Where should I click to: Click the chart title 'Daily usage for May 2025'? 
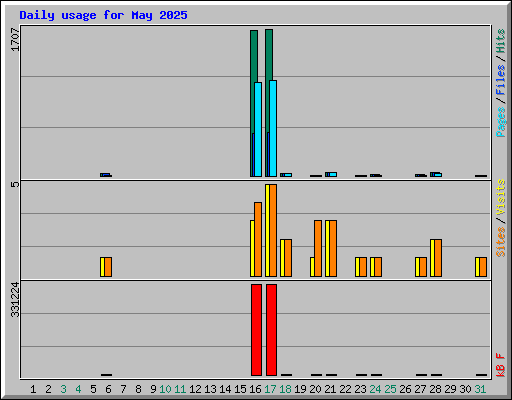tap(103, 15)
